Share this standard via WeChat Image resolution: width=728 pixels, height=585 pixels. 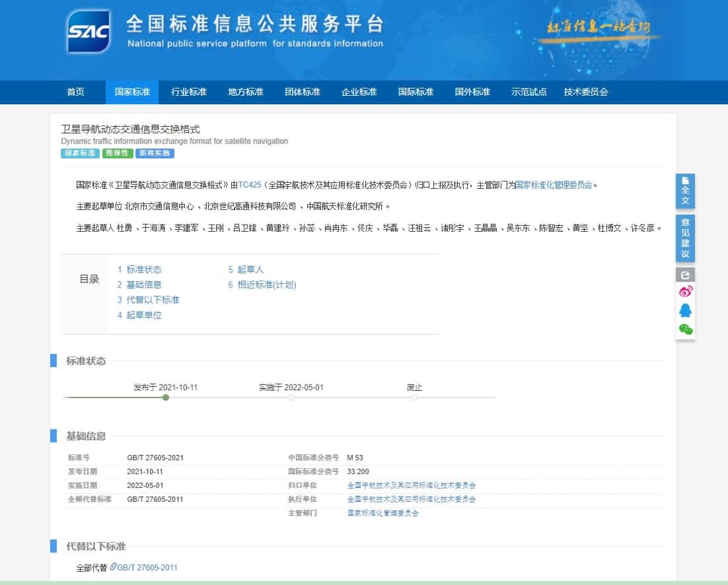pyautogui.click(x=685, y=328)
